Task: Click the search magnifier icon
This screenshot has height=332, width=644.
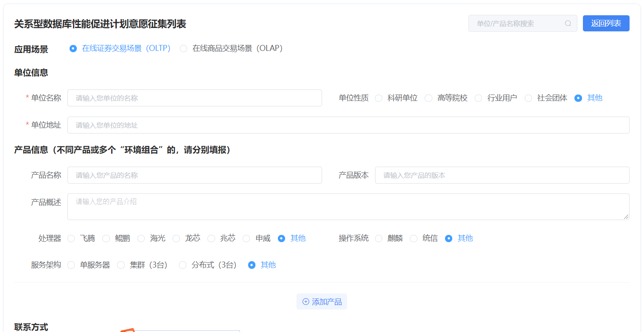Action: pyautogui.click(x=568, y=23)
